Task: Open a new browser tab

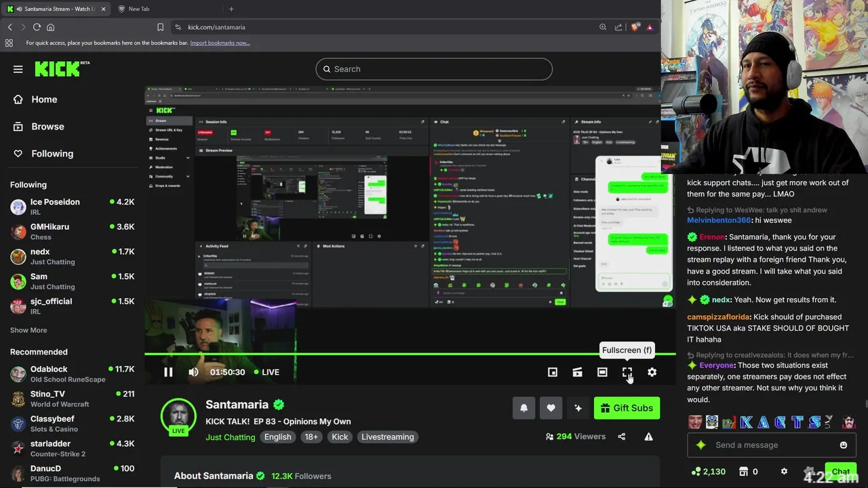Action: (231, 9)
